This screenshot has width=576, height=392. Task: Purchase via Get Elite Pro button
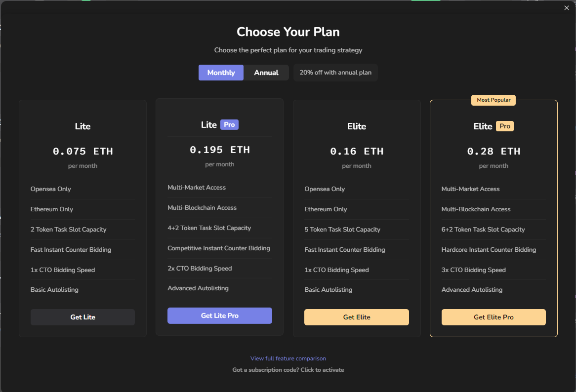point(494,317)
